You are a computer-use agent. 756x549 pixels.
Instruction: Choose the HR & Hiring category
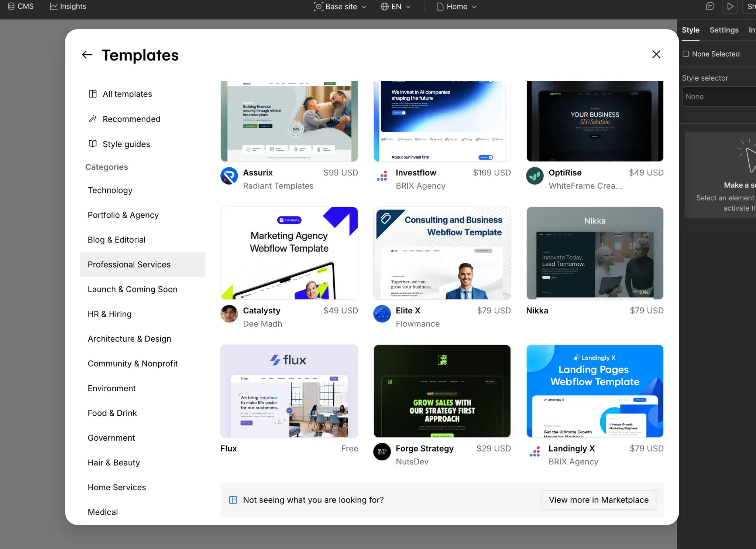142,314
